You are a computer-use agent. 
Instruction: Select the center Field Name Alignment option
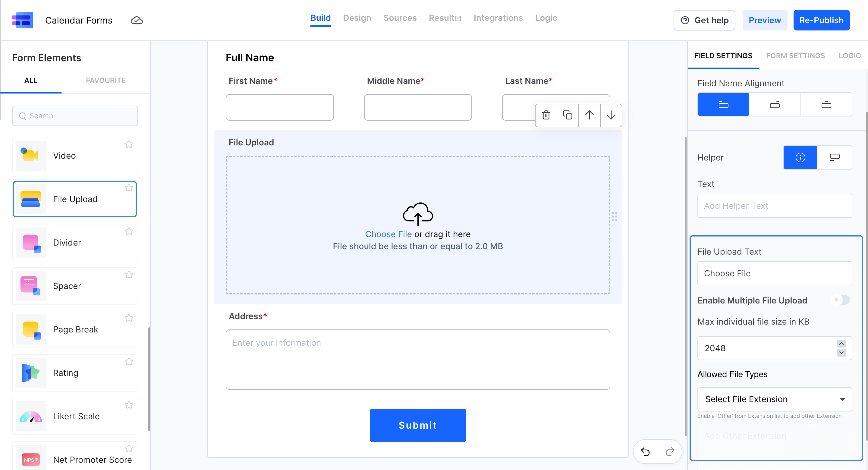pos(775,104)
